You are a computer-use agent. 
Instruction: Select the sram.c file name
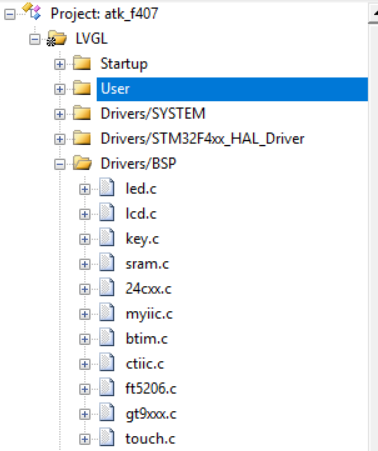pos(147,264)
